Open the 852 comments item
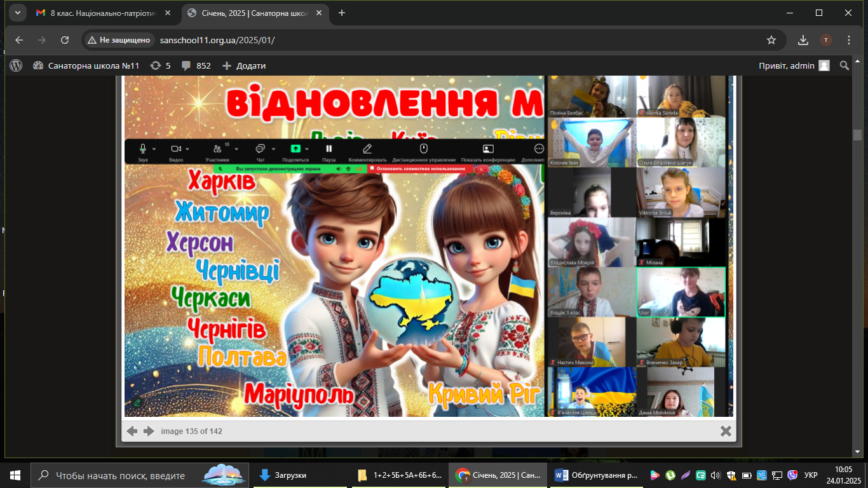This screenshot has height=488, width=868. 196,65
